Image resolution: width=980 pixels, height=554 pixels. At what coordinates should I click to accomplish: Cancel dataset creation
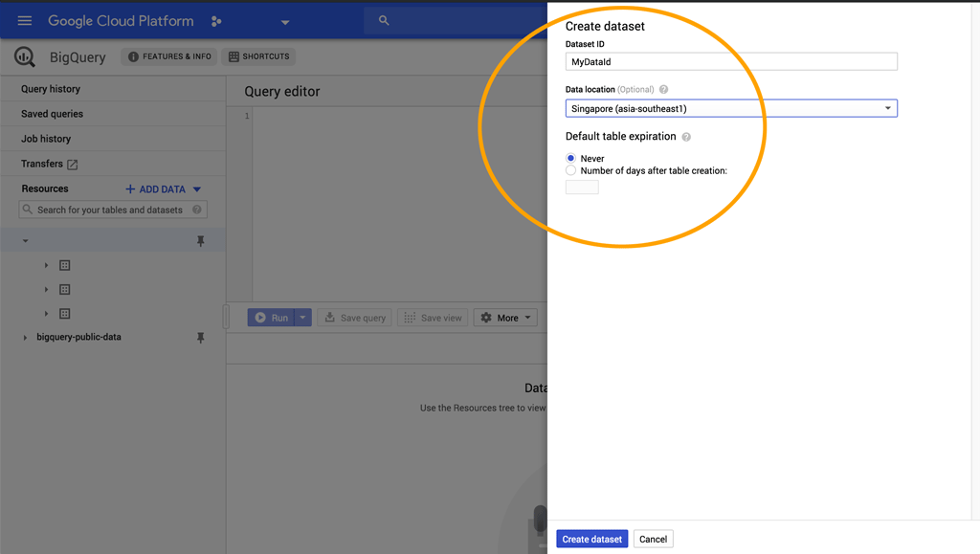[653, 539]
